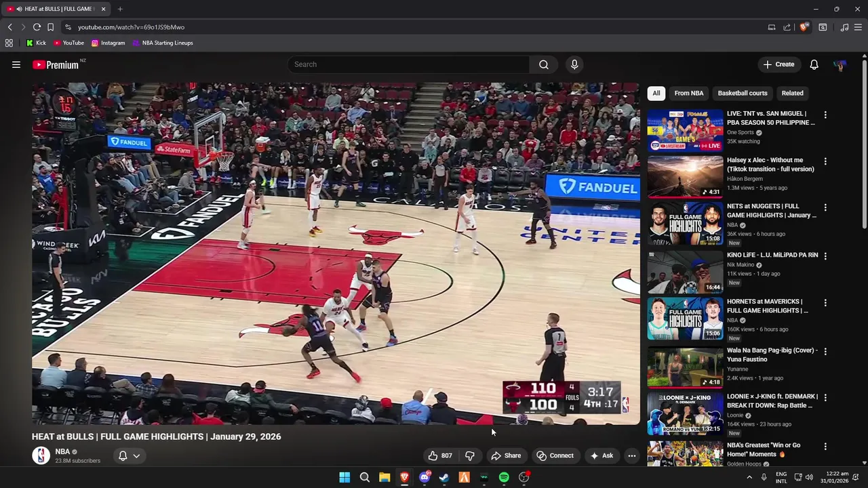
Task: Open YouTube notifications bell in header
Action: click(814, 64)
